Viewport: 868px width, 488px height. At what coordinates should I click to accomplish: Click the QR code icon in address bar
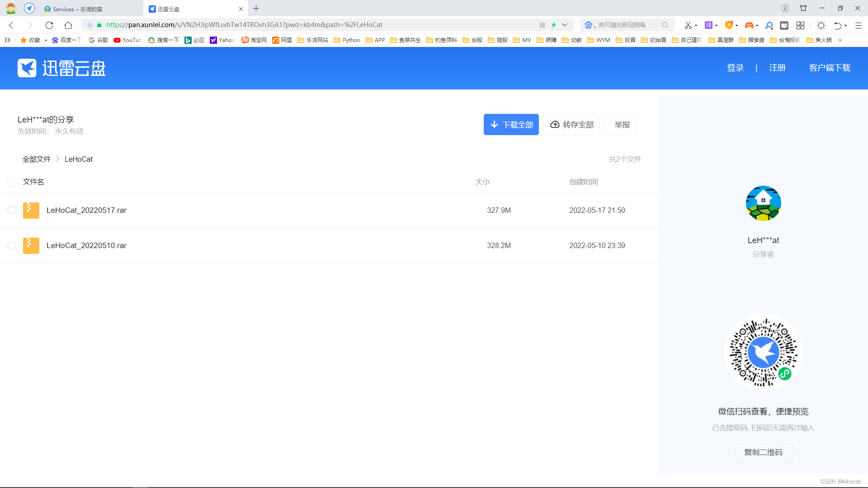[x=542, y=25]
